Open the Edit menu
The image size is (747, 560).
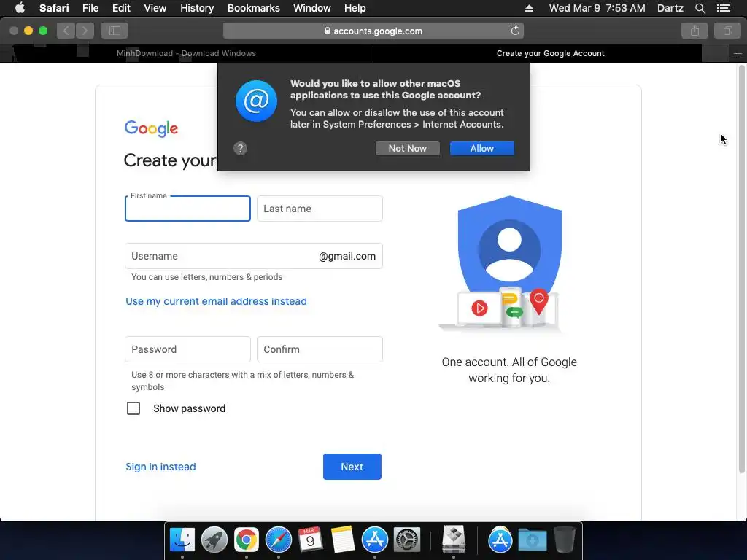click(121, 8)
